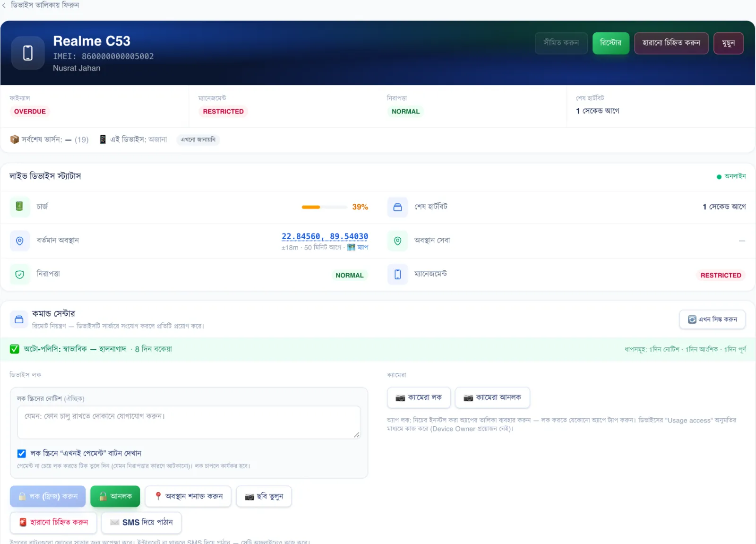Click phone icon beside এই ডিভাইস

(x=103, y=139)
